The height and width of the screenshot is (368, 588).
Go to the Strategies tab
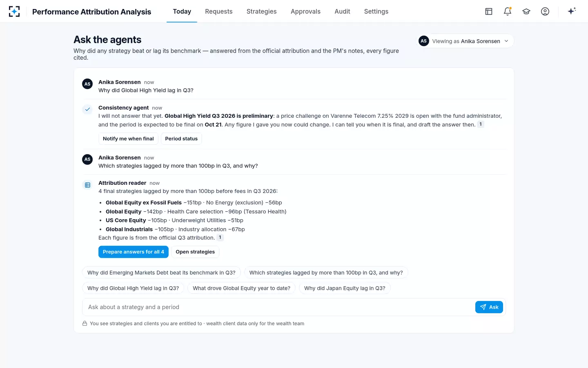click(262, 11)
